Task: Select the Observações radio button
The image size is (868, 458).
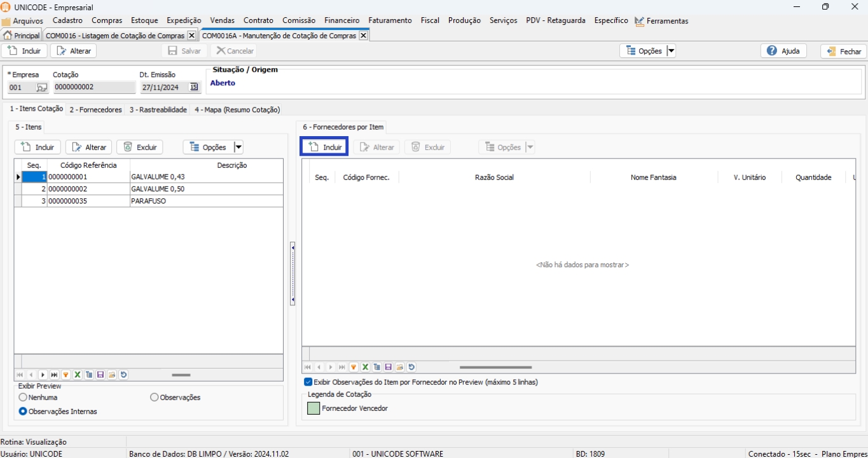Action: coord(155,398)
